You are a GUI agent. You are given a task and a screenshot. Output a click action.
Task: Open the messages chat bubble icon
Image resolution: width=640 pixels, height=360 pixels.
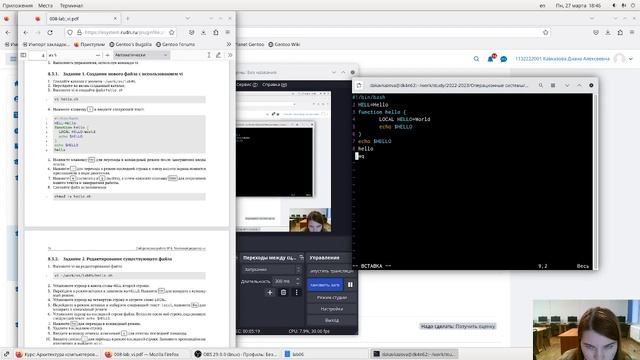click(x=504, y=59)
